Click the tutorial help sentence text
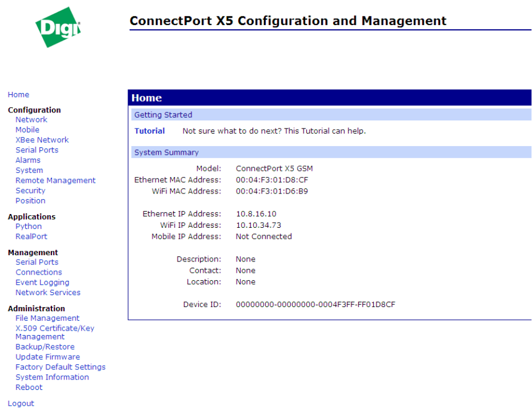Viewport: 532px width, 415px height. [274, 131]
